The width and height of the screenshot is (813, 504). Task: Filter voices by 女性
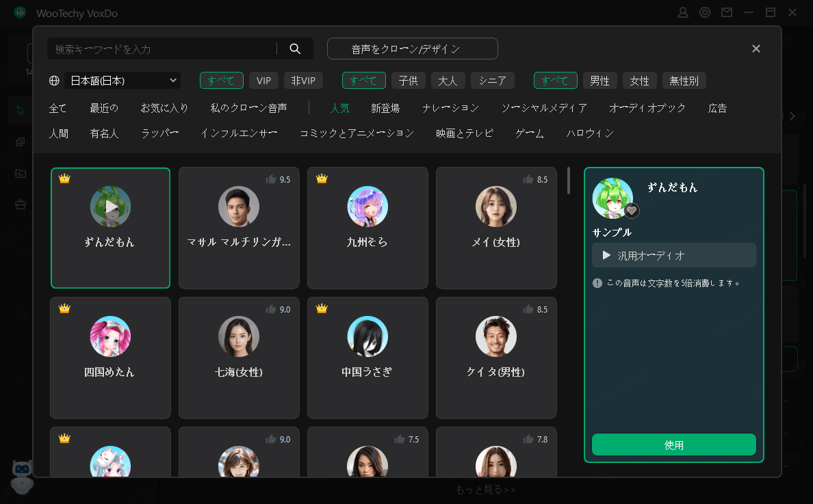point(639,81)
